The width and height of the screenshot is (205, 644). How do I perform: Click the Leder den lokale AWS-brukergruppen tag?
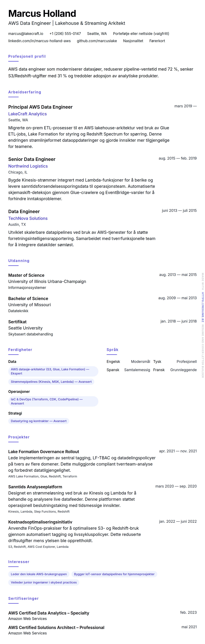[39, 574]
